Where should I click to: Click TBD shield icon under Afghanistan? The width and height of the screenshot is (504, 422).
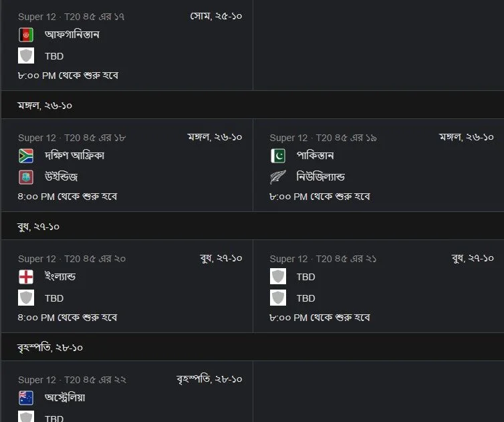tap(26, 56)
